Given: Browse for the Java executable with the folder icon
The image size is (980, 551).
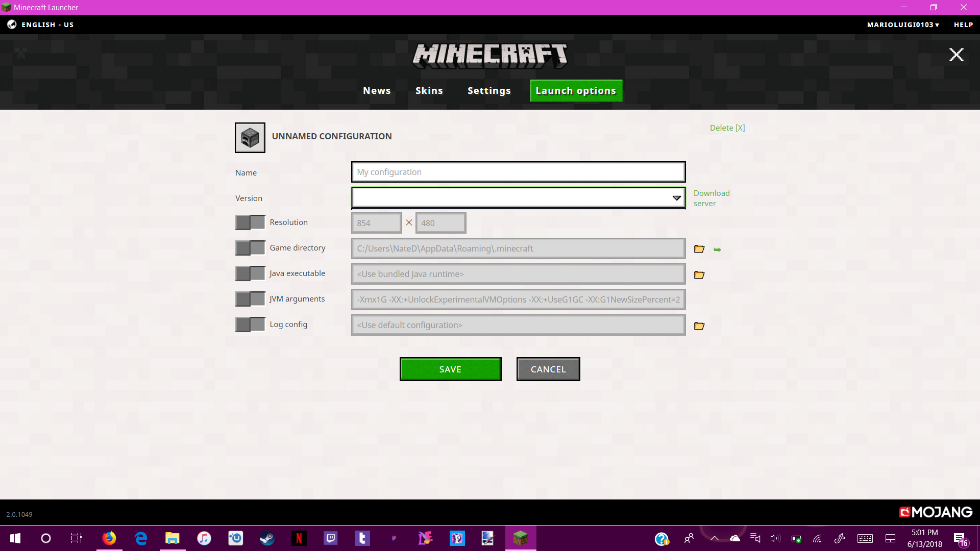Looking at the screenshot, I should point(699,274).
